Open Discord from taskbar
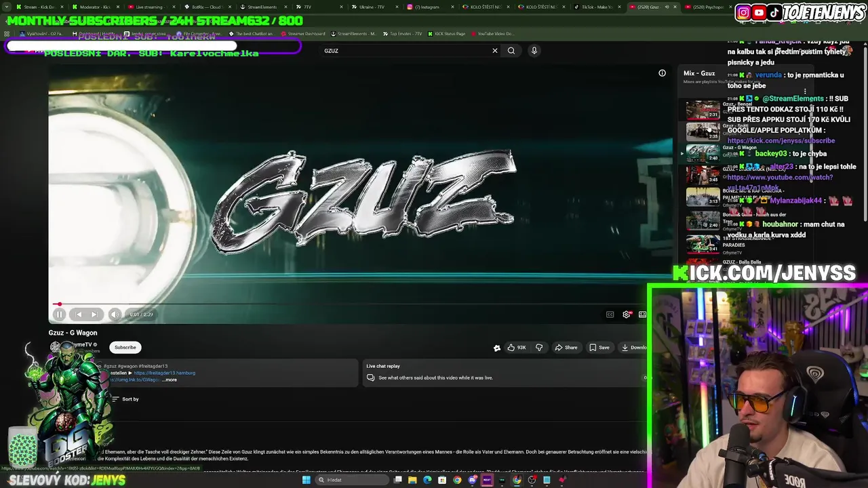Screen dimensions: 868x488 [x=473, y=480]
